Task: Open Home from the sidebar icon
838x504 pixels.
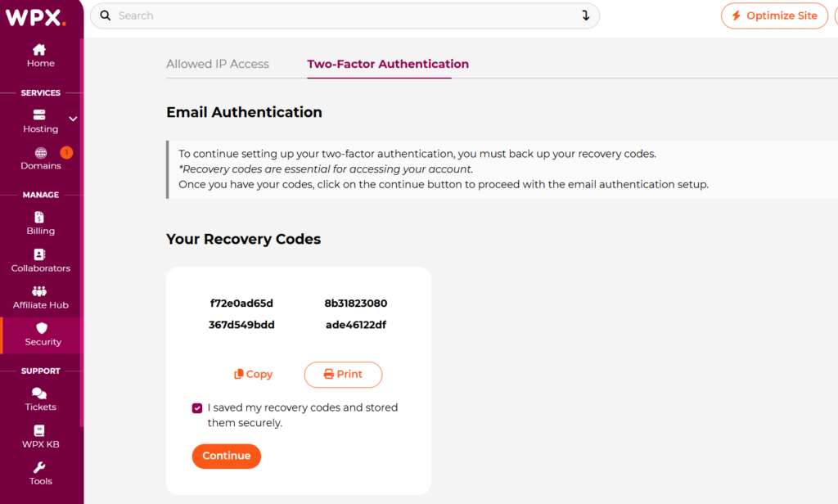Action: [x=39, y=50]
